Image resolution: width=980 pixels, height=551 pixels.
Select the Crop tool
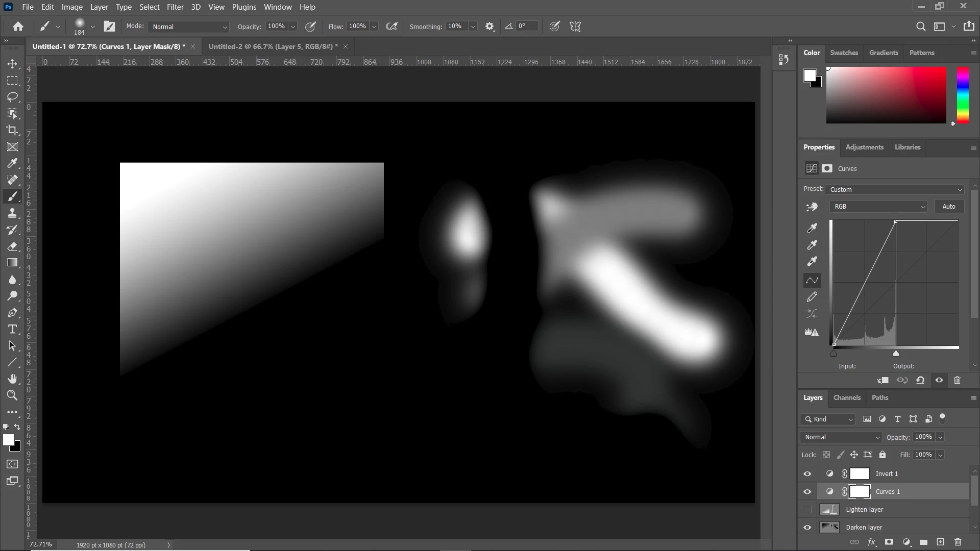point(13,130)
